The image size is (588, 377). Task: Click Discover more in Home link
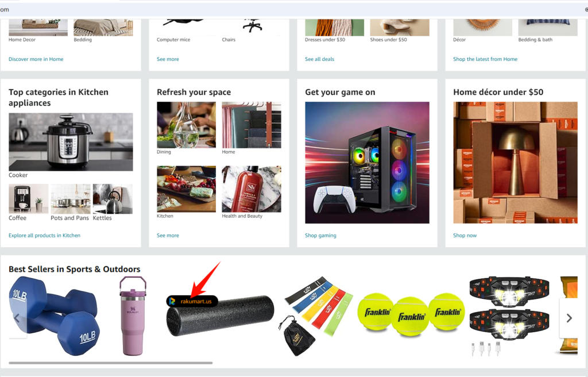click(36, 59)
